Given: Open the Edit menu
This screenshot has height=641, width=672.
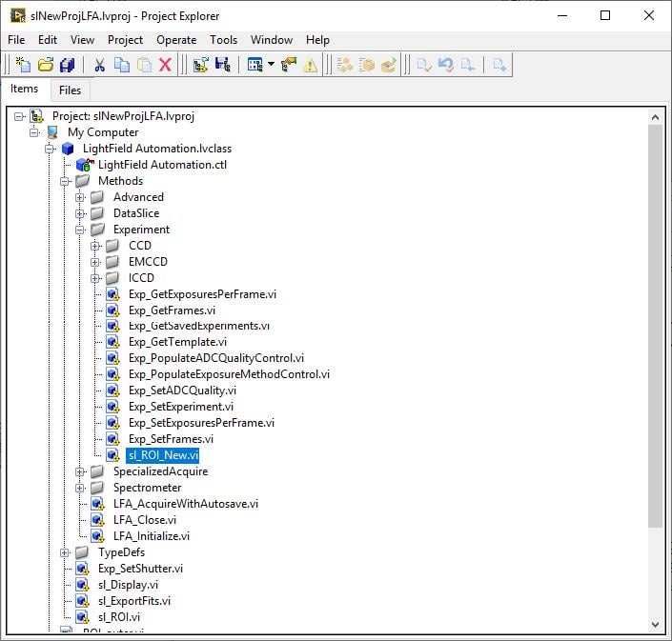Looking at the screenshot, I should tap(48, 40).
